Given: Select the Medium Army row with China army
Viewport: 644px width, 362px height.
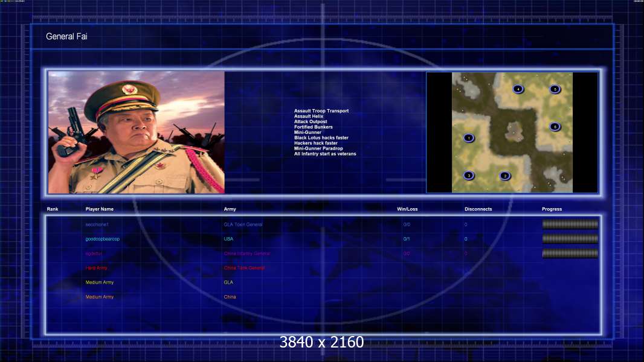Looking at the screenshot, I should (323, 297).
